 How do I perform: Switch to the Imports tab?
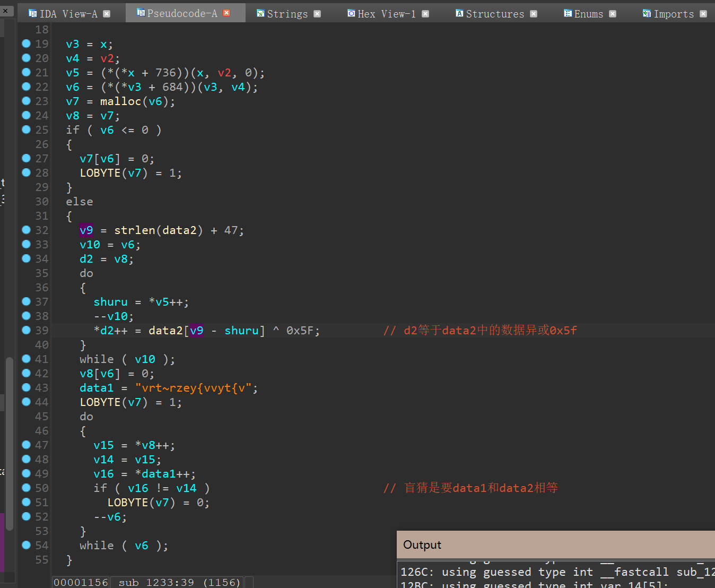click(673, 14)
